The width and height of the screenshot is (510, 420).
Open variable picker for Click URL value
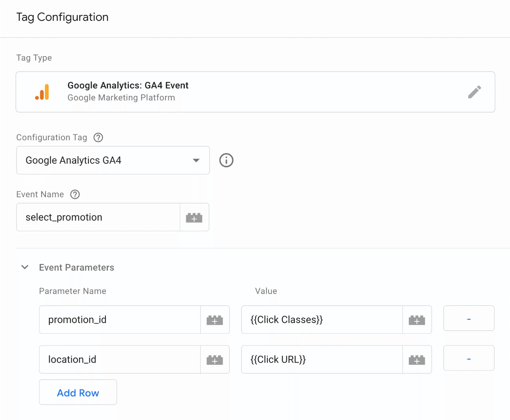(x=417, y=360)
